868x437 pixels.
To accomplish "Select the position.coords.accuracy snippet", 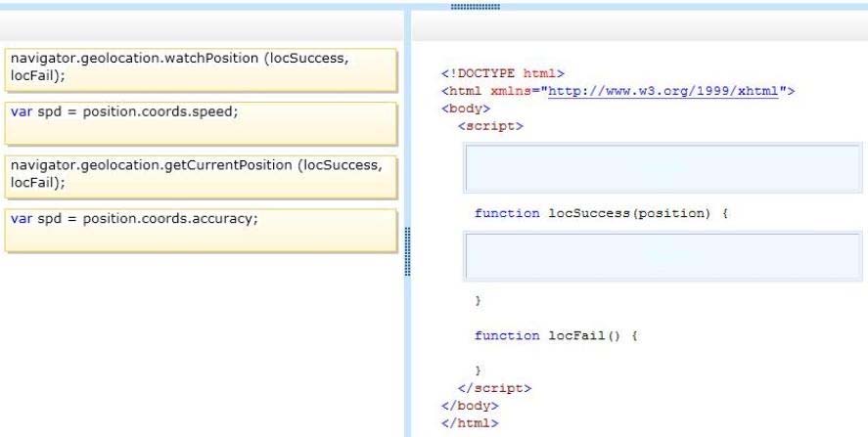I will pos(201,231).
